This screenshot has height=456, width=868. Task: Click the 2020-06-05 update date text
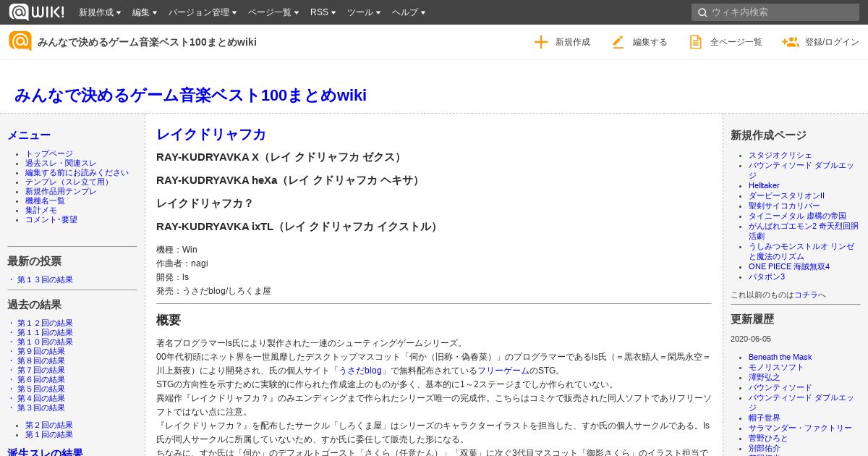pos(751,339)
